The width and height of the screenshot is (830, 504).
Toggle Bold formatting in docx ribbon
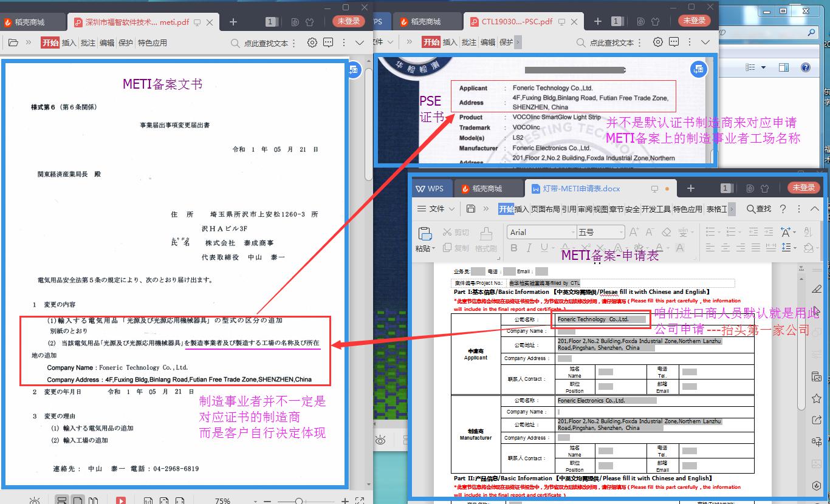[x=514, y=248]
